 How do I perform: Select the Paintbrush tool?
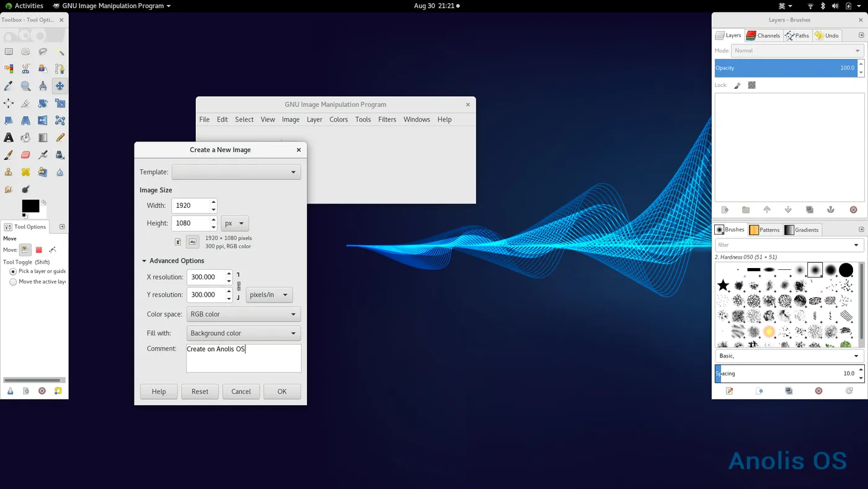point(9,155)
